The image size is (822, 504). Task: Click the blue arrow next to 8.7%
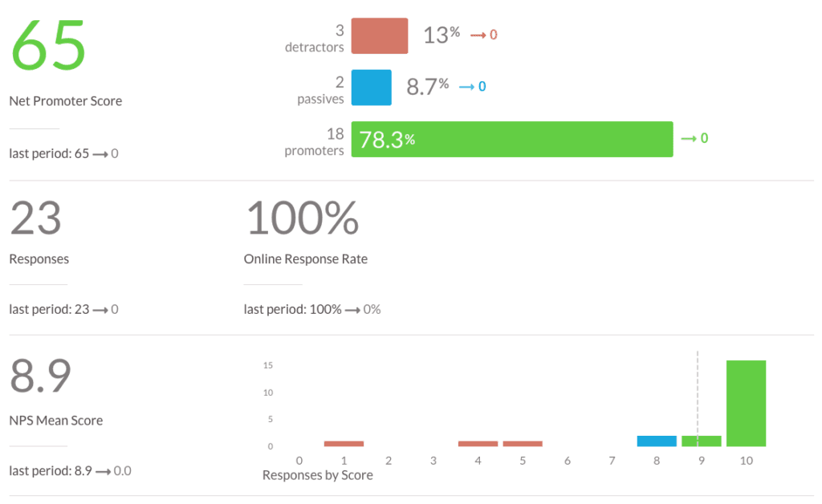(466, 87)
